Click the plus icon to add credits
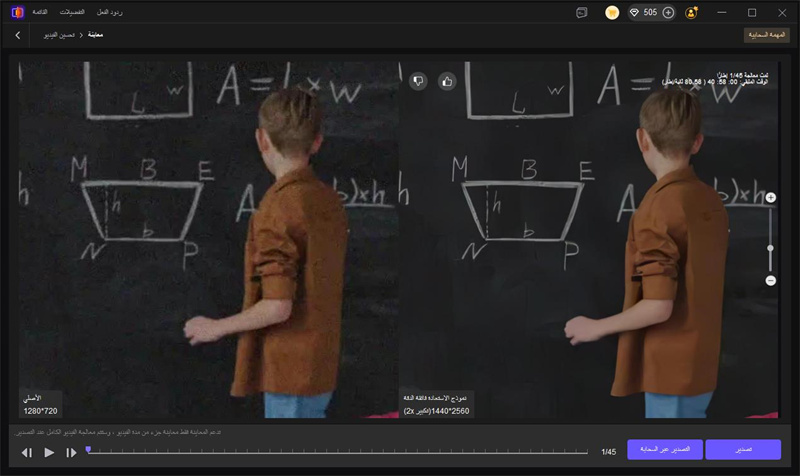 pyautogui.click(x=668, y=13)
